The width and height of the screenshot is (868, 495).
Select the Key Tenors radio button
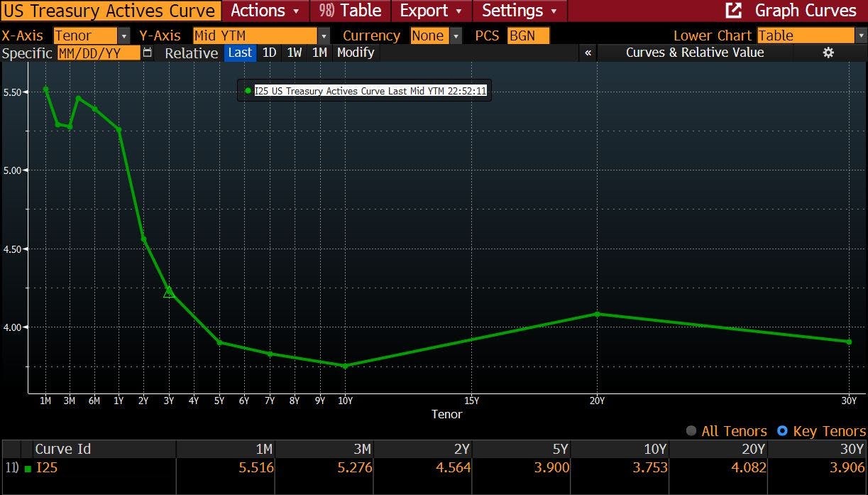[782, 431]
